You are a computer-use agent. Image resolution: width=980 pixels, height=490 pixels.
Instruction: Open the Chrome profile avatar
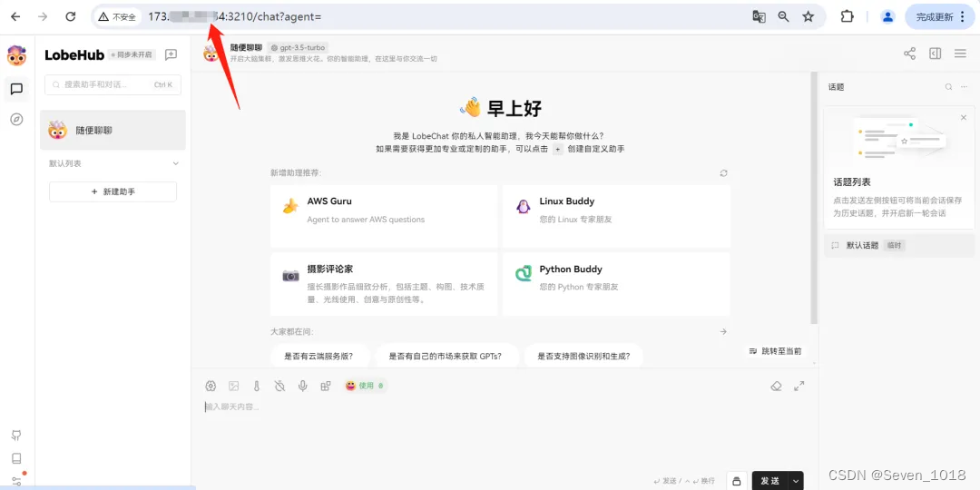(887, 17)
